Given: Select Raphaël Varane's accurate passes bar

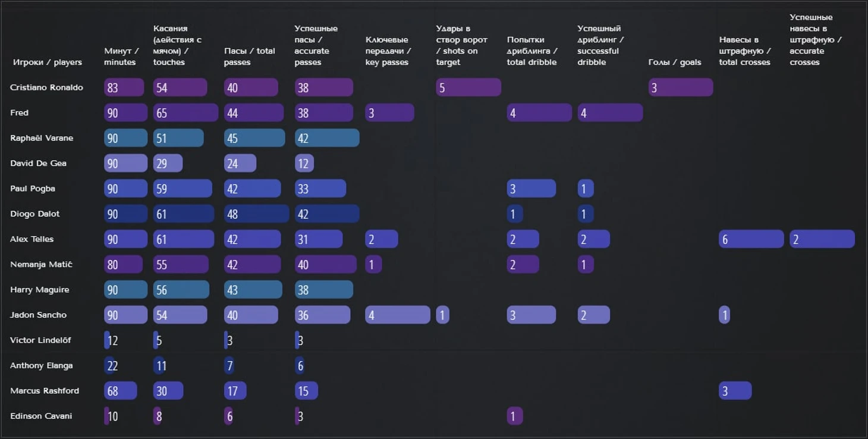Looking at the screenshot, I should click(327, 138).
